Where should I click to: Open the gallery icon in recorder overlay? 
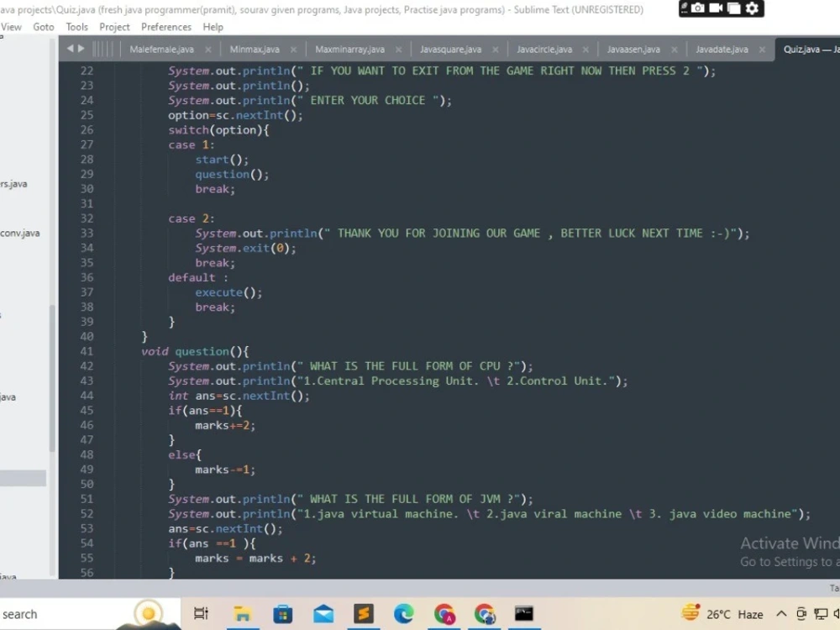click(x=734, y=8)
